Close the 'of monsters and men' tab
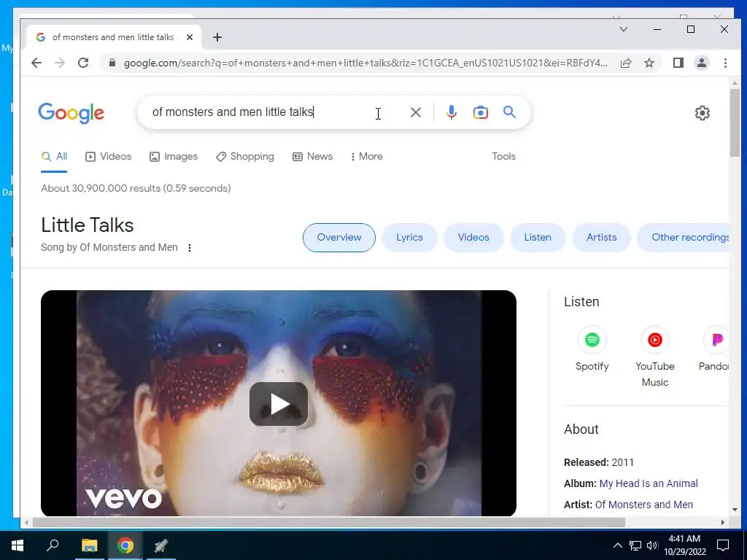747x560 pixels. click(190, 37)
